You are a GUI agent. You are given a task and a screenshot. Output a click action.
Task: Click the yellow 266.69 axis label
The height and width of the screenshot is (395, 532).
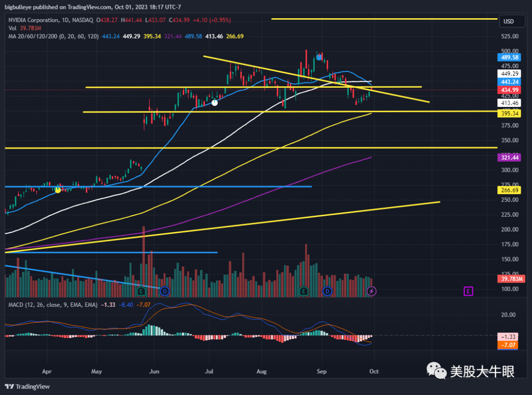(x=510, y=190)
